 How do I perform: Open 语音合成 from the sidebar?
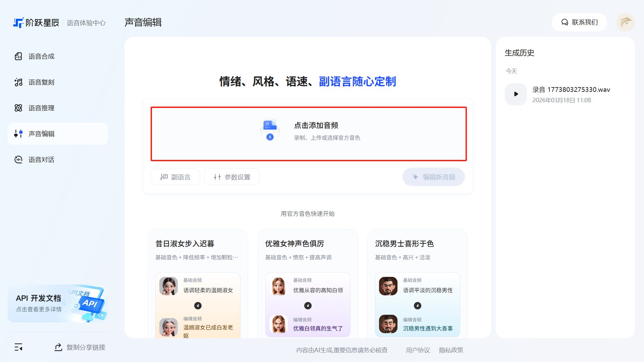click(x=41, y=56)
